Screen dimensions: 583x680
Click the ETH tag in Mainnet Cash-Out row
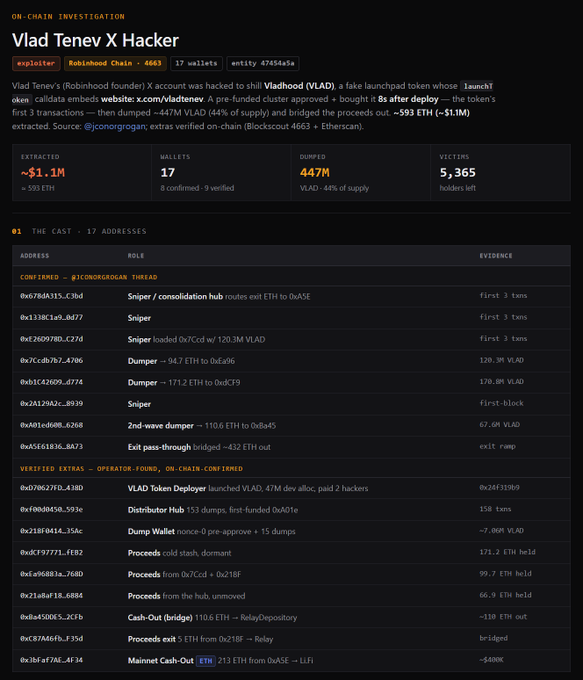point(206,661)
